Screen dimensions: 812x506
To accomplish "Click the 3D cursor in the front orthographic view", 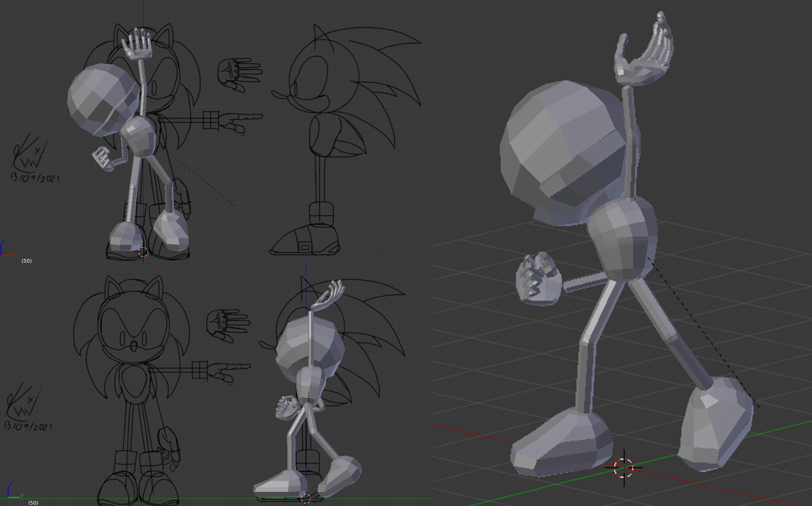I will (143, 252).
